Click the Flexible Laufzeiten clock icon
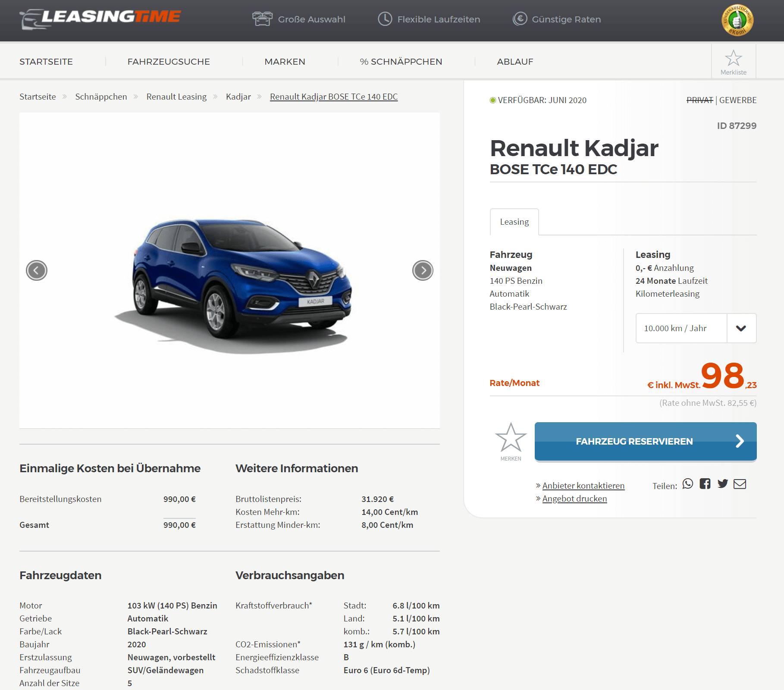 (385, 19)
